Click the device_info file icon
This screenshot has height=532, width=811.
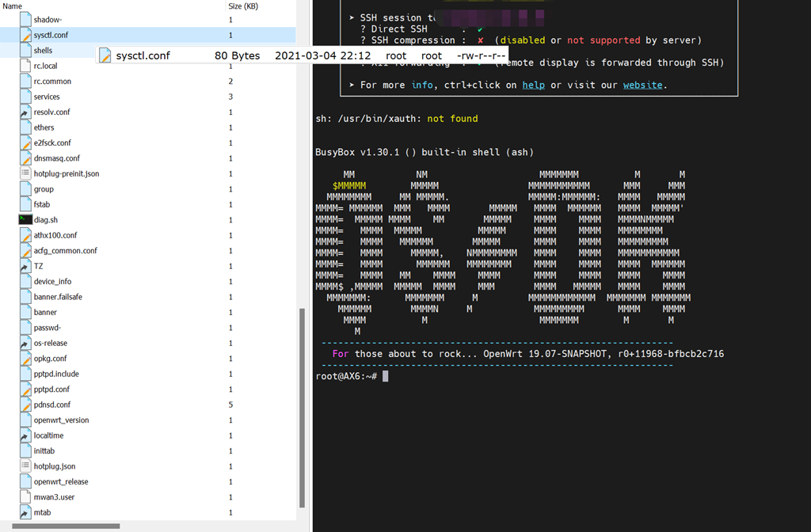(x=25, y=281)
